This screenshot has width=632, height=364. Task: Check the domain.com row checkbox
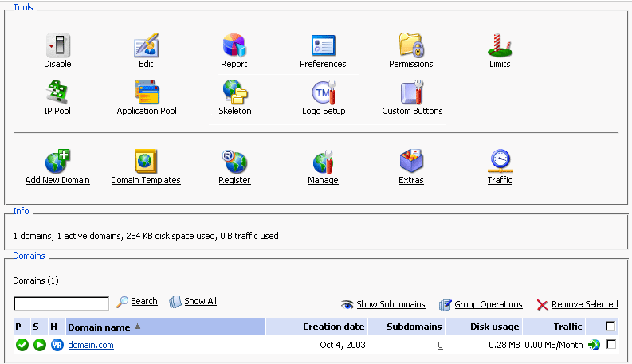click(611, 345)
